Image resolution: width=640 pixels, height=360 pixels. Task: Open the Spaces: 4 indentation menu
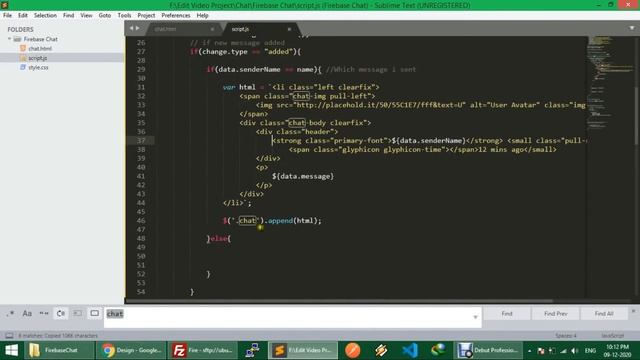click(x=566, y=336)
